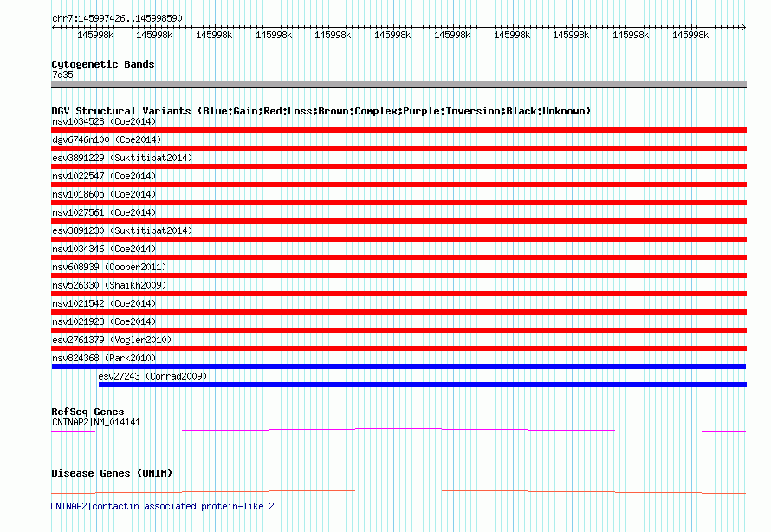Select the Disease Genes (OMIM) track title
The height and width of the screenshot is (532, 771).
coord(112,473)
